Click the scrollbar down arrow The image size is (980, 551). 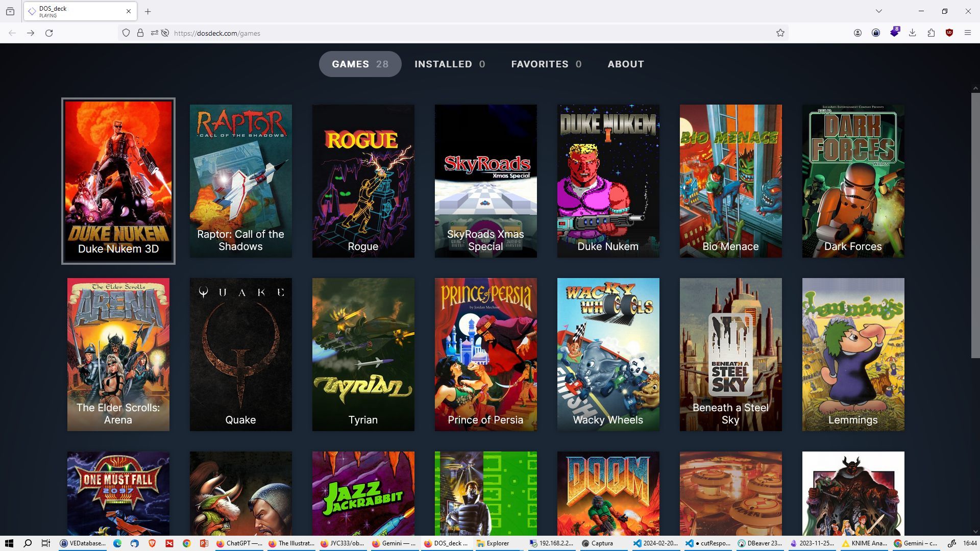pos(975,531)
